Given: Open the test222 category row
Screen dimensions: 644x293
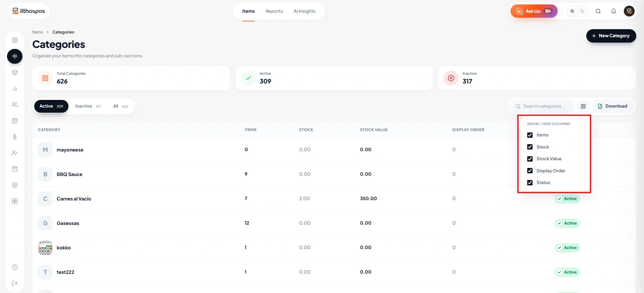Looking at the screenshot, I should (x=334, y=272).
